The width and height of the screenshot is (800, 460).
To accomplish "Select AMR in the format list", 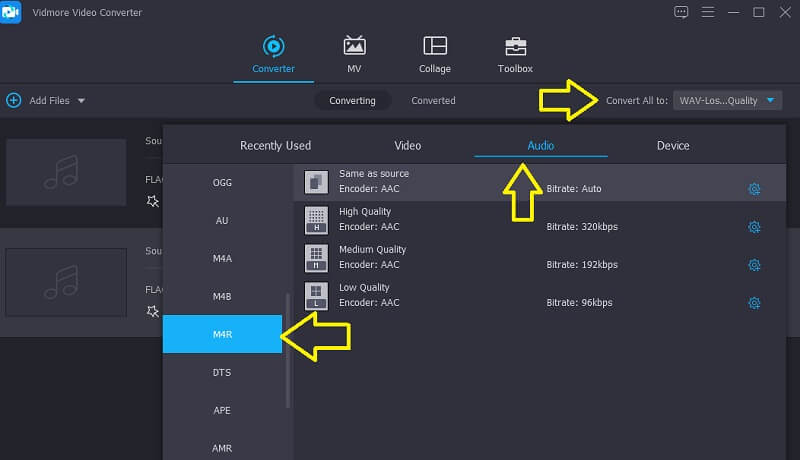I will pos(222,448).
